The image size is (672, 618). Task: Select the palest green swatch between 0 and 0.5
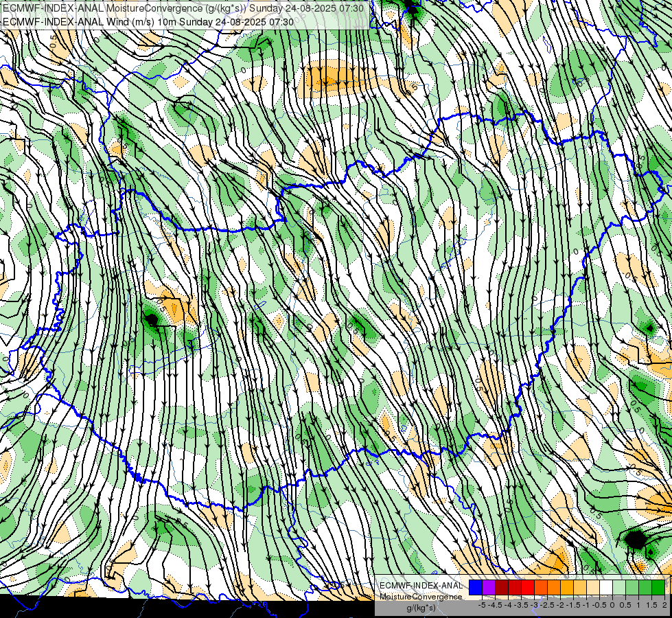(619, 587)
